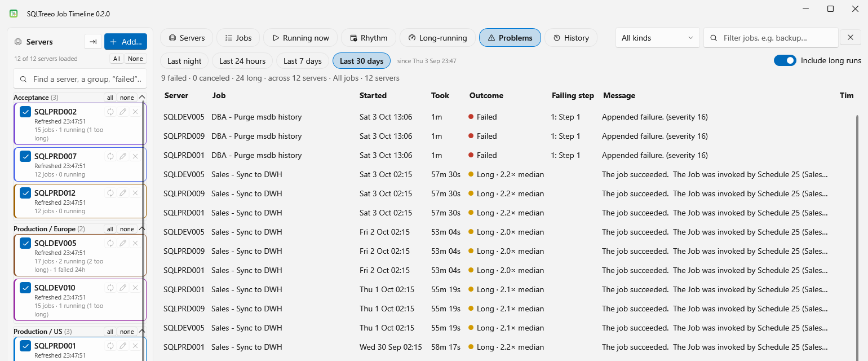Viewport: 868px width, 361px height.
Task: Edit server SQLPRD012
Action: 123,193
